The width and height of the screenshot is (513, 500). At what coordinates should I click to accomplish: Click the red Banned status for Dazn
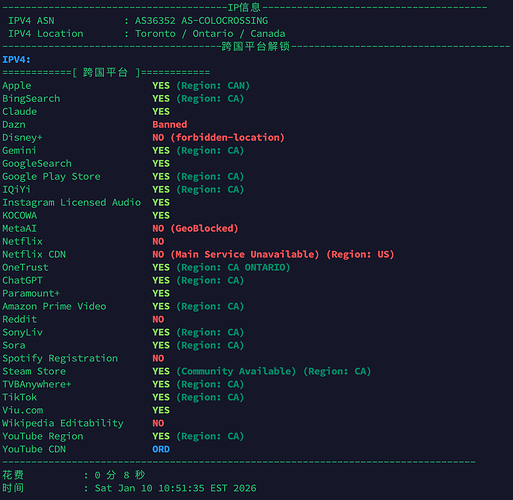[x=170, y=125]
